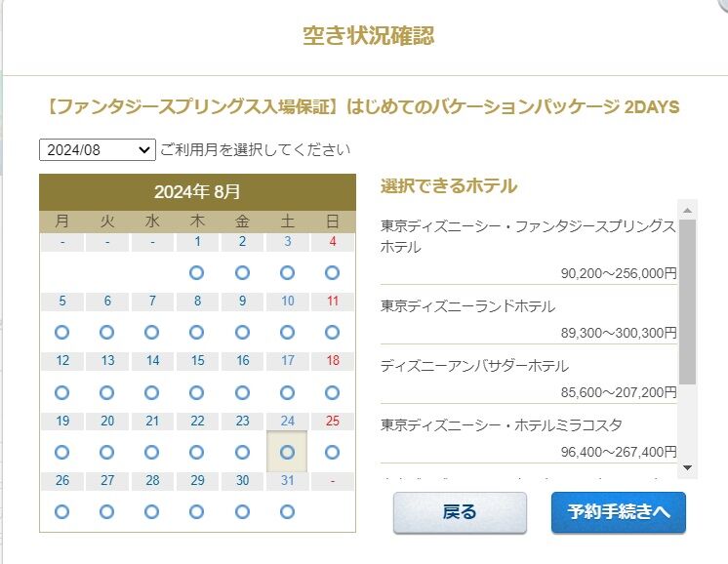Select the highlighted August 24 date circle
728x564 pixels.
pyautogui.click(x=287, y=453)
